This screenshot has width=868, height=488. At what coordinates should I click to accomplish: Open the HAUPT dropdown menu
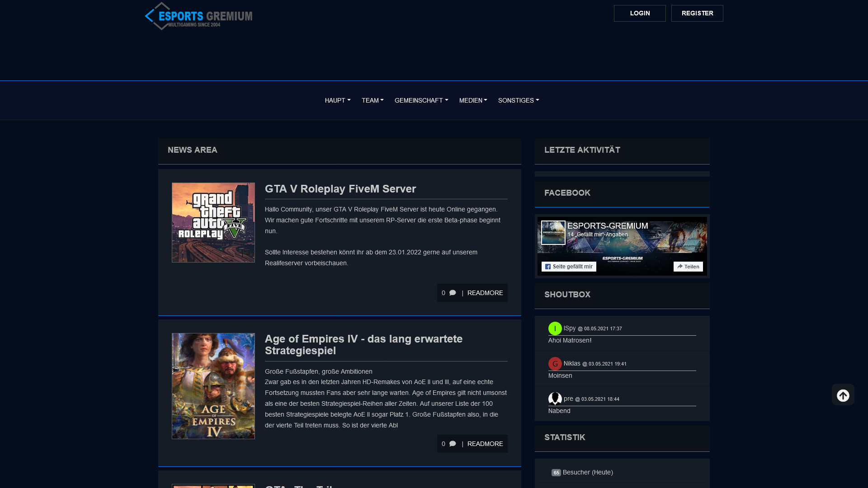[338, 100]
